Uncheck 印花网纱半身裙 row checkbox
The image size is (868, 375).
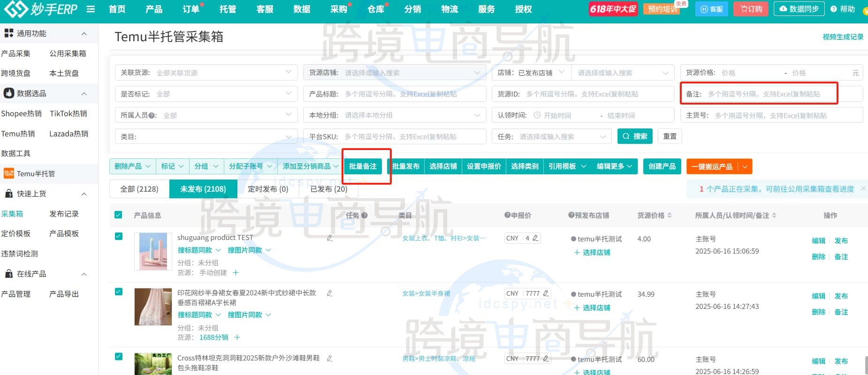118,292
